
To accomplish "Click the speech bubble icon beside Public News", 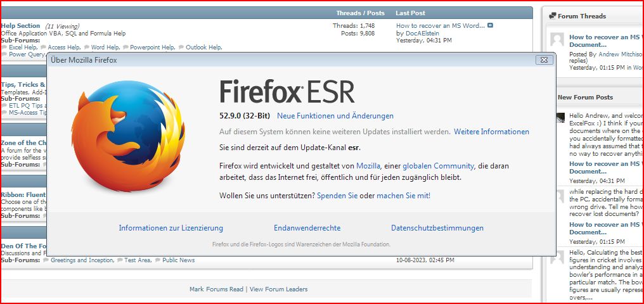I will pos(158,260).
